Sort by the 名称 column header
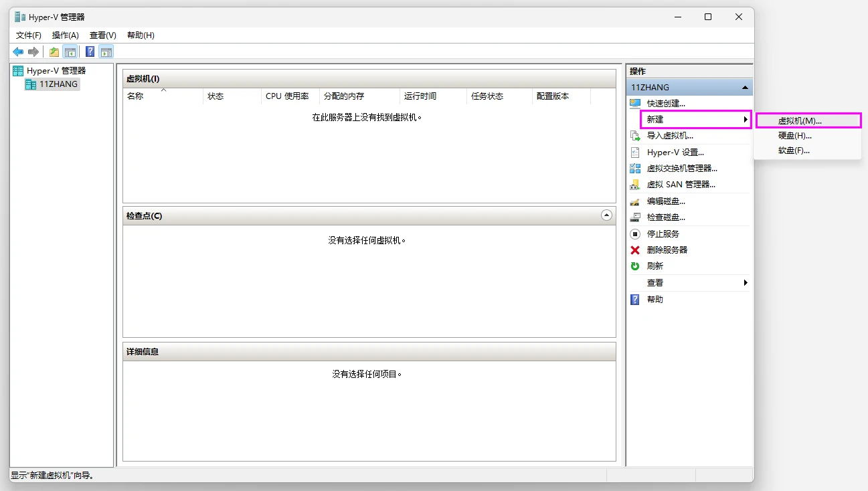 coord(163,96)
